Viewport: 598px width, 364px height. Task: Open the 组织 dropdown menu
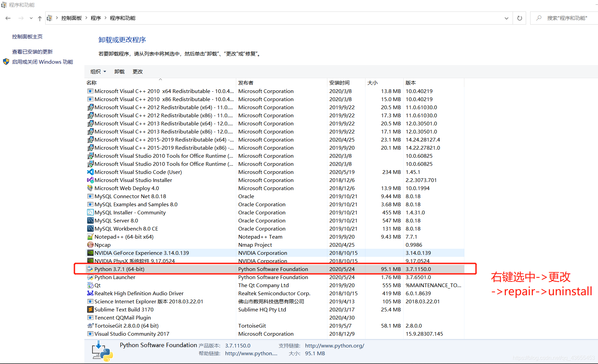coord(98,71)
